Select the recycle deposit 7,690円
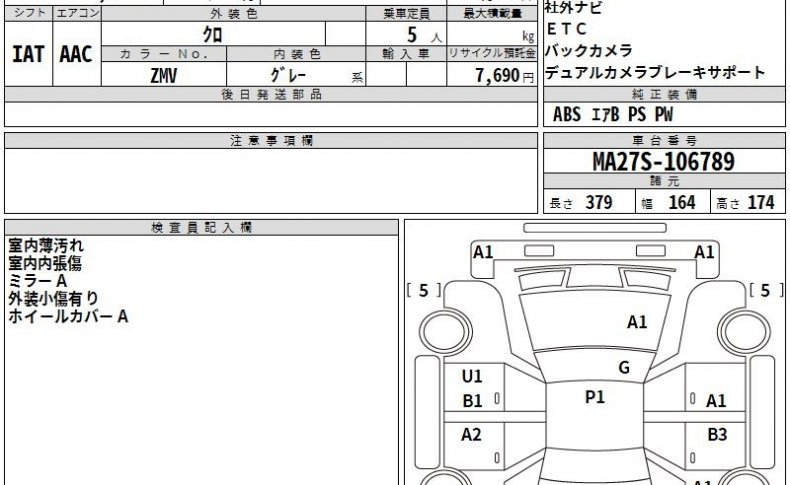The width and height of the screenshot is (790, 485). point(504,76)
